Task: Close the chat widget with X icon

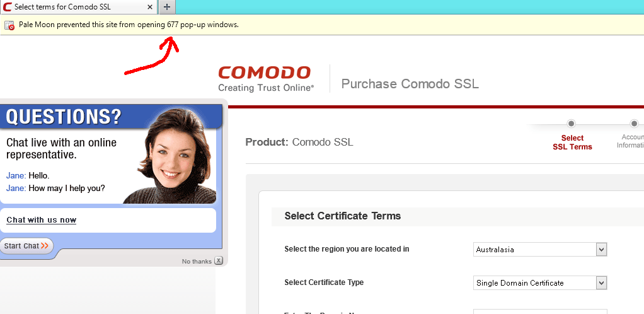Action: tap(219, 260)
